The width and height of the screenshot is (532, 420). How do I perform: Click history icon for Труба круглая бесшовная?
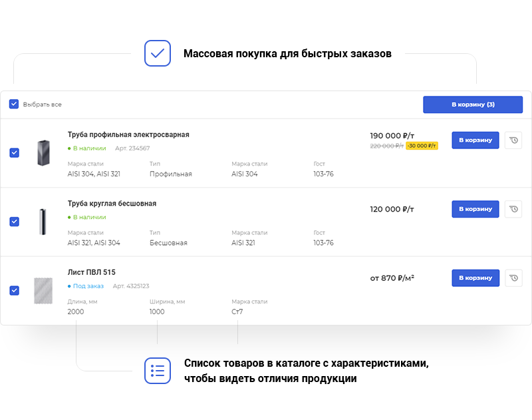click(513, 209)
